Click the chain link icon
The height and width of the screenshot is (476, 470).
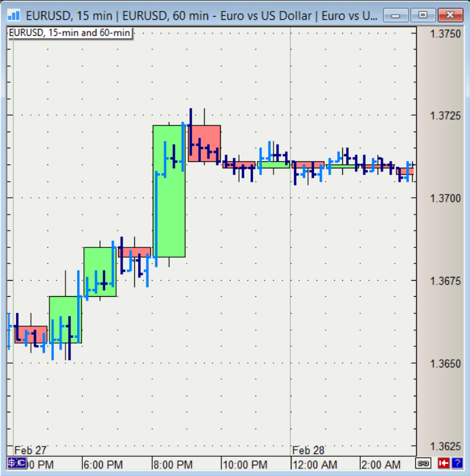click(423, 464)
